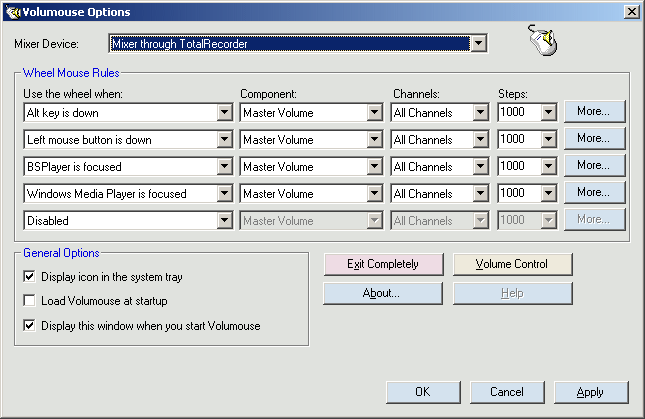Close the Volumouse Options window
The width and height of the screenshot is (645, 419).
631,12
